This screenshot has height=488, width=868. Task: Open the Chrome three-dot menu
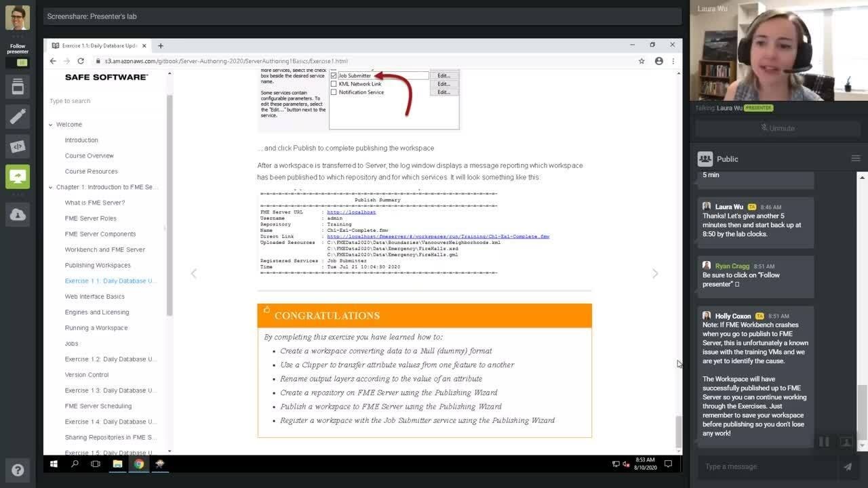tap(673, 61)
